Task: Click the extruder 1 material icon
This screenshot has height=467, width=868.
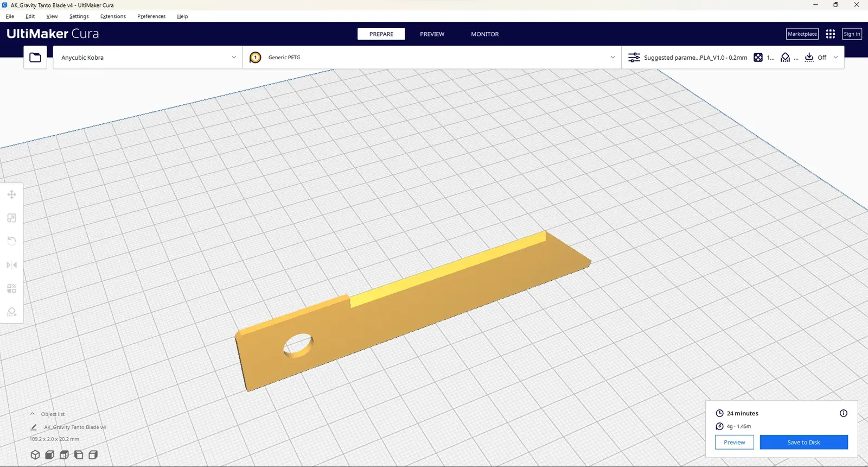Action: tap(256, 57)
